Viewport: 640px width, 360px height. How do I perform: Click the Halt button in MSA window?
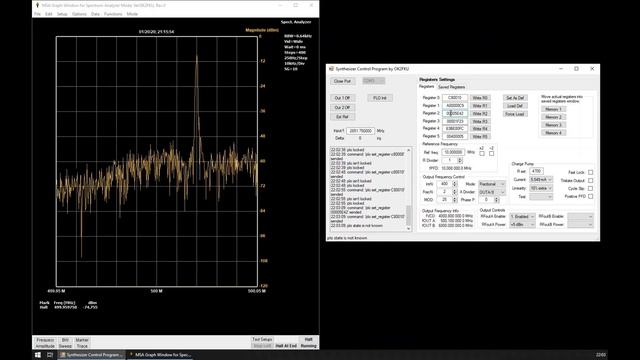[x=308, y=340]
